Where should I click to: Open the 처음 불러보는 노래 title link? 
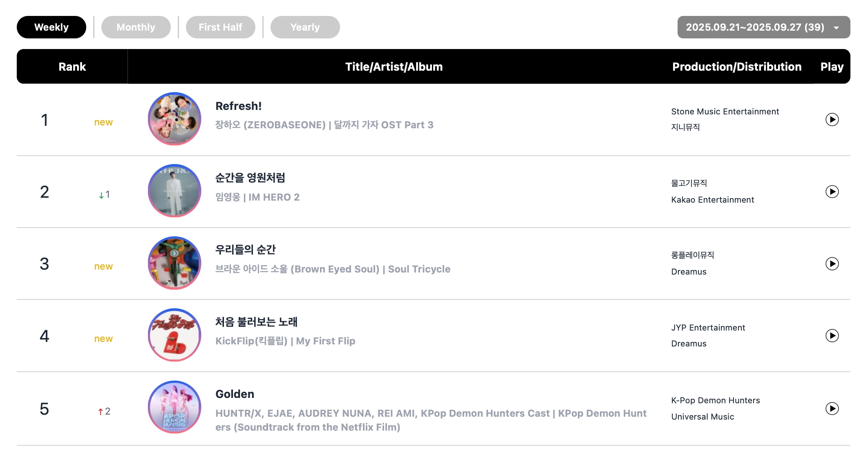click(256, 322)
